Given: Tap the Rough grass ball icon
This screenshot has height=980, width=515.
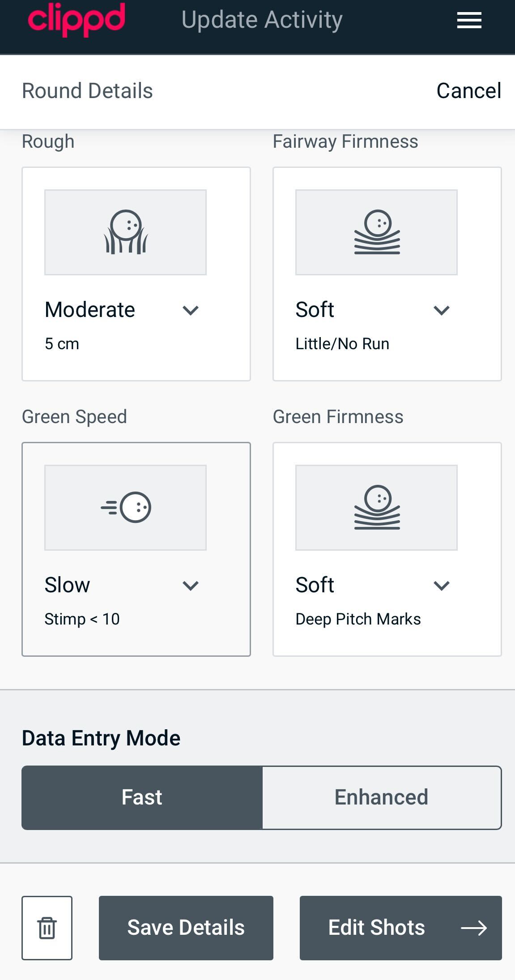Looking at the screenshot, I should [x=126, y=232].
